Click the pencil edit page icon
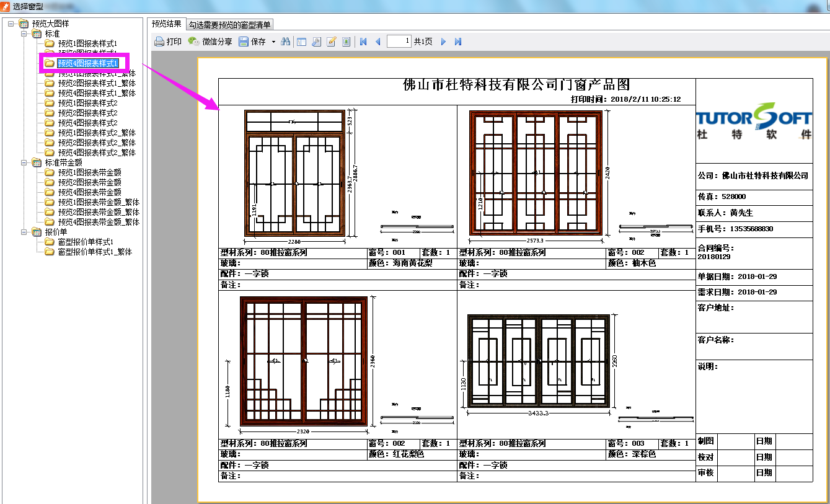830x504 pixels. (x=331, y=42)
